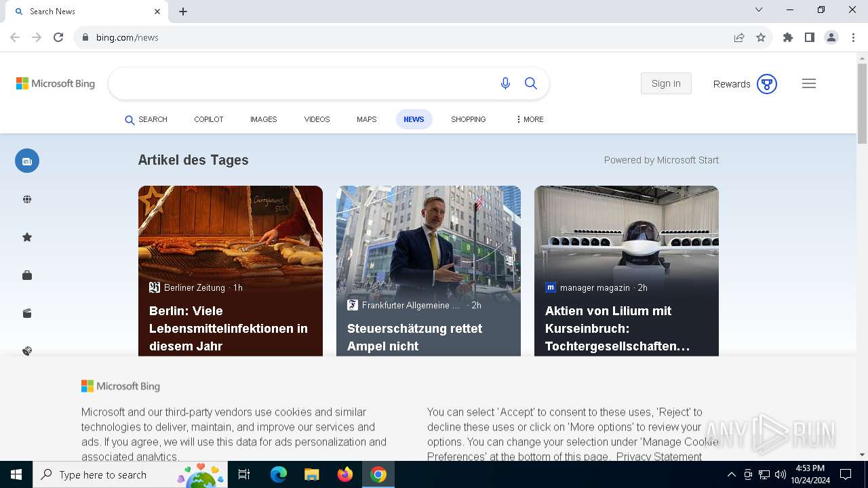Open Steuerschätzung rettet Ampel nicht article

click(x=414, y=338)
